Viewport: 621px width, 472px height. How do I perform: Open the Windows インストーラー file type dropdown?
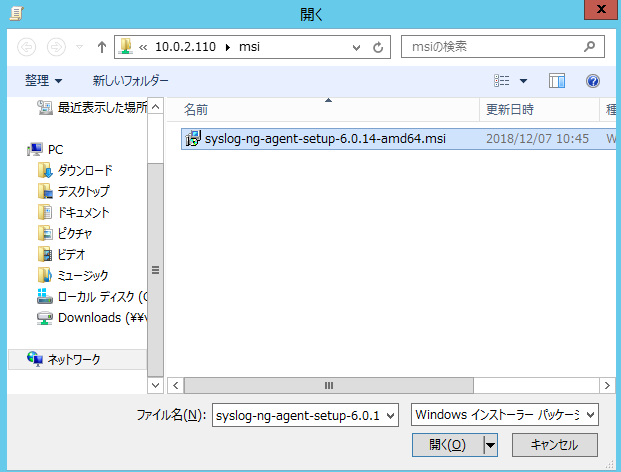click(x=505, y=415)
